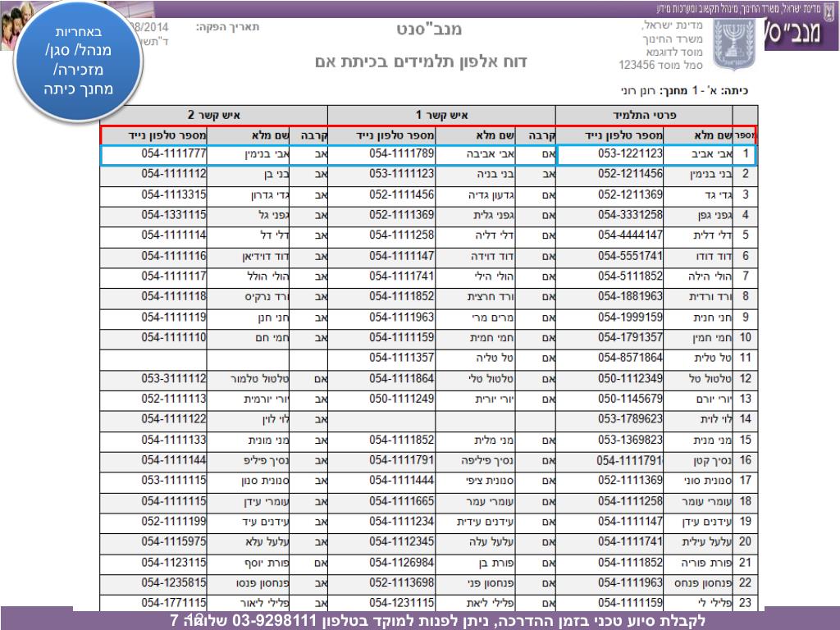Select student name דלי דלית
The image size is (840, 630).
tap(713, 235)
